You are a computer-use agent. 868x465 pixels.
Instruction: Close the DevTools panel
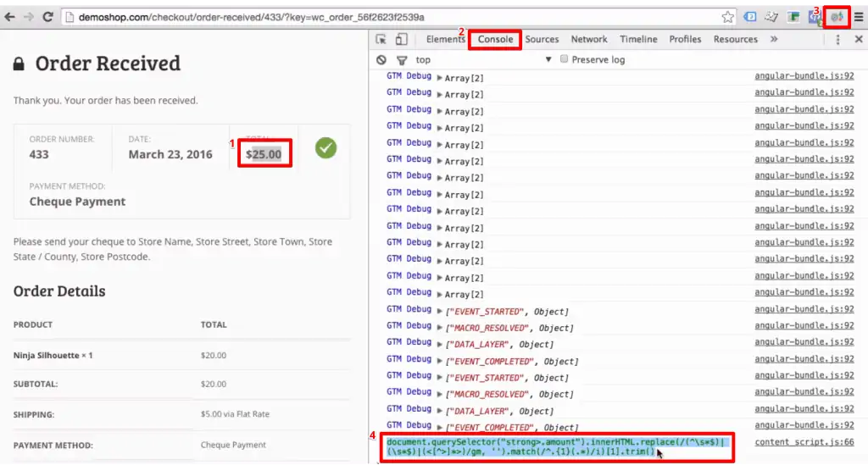(859, 39)
